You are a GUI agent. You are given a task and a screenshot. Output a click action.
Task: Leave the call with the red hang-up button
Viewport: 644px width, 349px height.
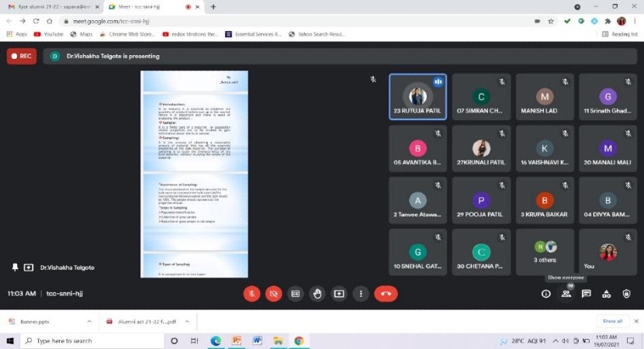386,294
